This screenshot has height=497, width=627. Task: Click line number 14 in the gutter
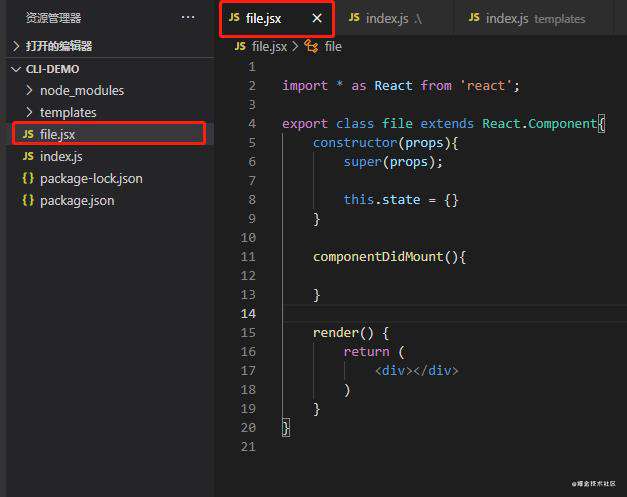click(x=248, y=314)
